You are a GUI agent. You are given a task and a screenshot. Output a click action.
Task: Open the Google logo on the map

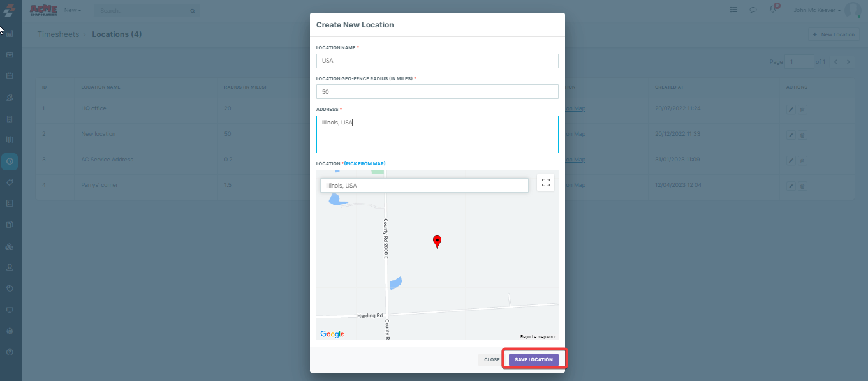pos(332,334)
